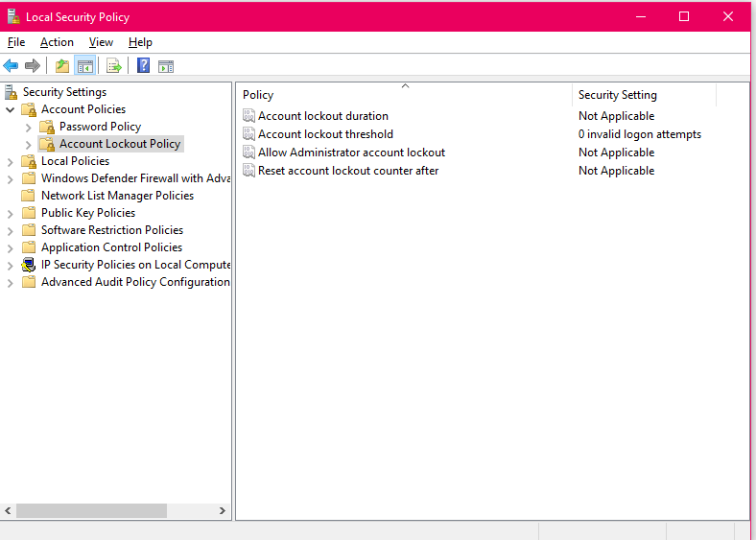Expand Advanced Audit Policy Configuration node
756x540 pixels.
11,283
